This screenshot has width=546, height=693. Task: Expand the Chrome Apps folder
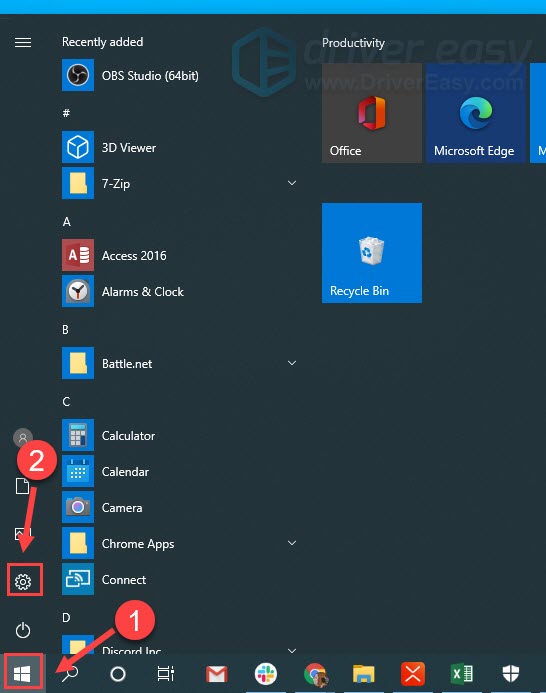point(292,543)
